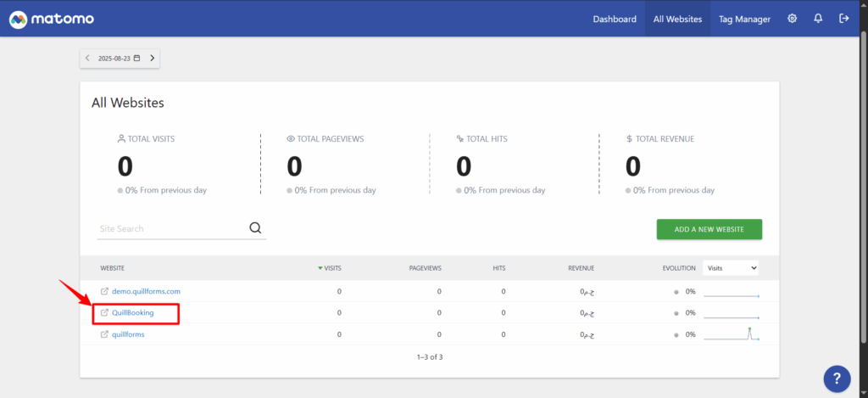868x398 pixels.
Task: Click the sign out icon
Action: click(x=843, y=19)
